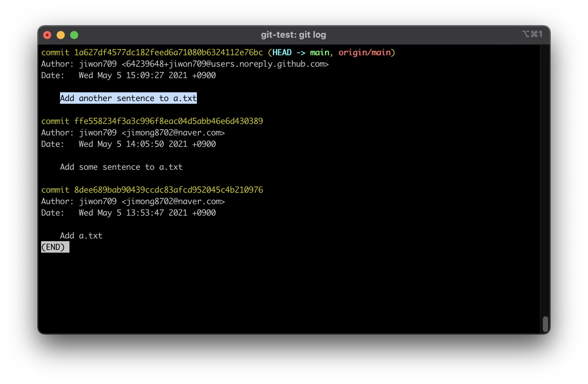Click the red origin/main remote label

click(x=364, y=53)
